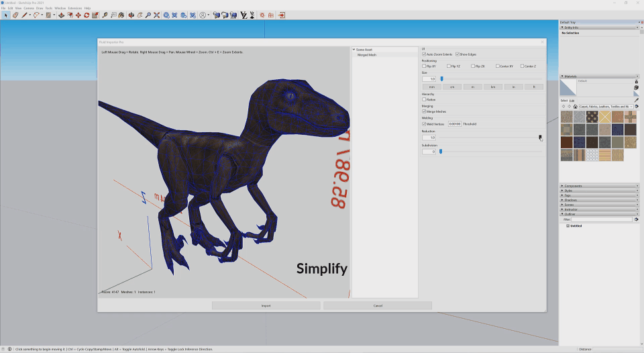644x353 pixels.
Task: Select the Rectangle shape tool
Action: coord(48,15)
